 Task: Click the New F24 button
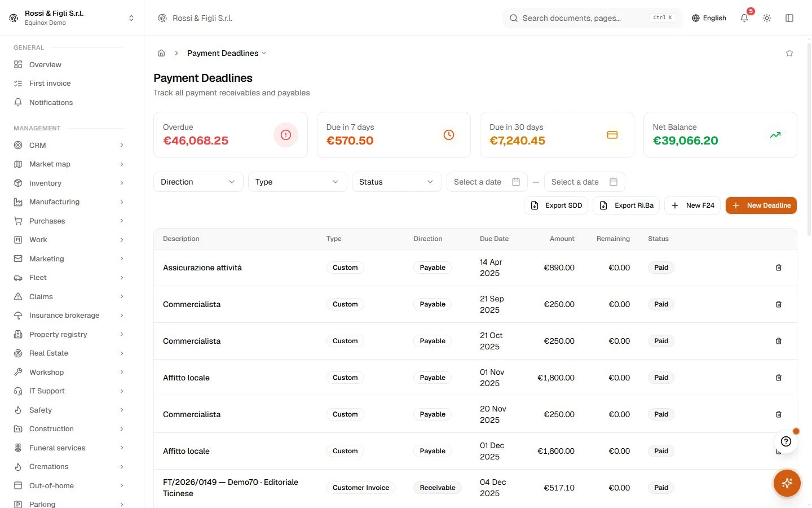[x=692, y=205]
